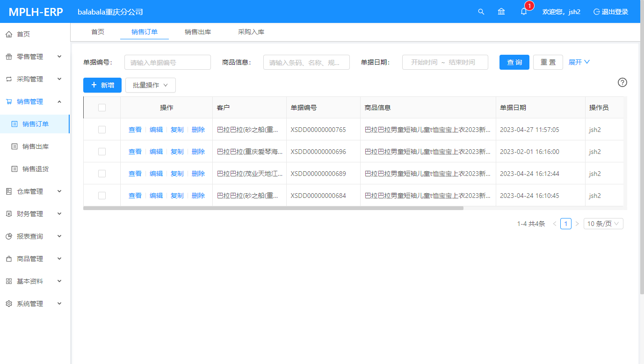Click the table's horizontal scrollbar
This screenshot has height=364, width=644.
pos(273,208)
